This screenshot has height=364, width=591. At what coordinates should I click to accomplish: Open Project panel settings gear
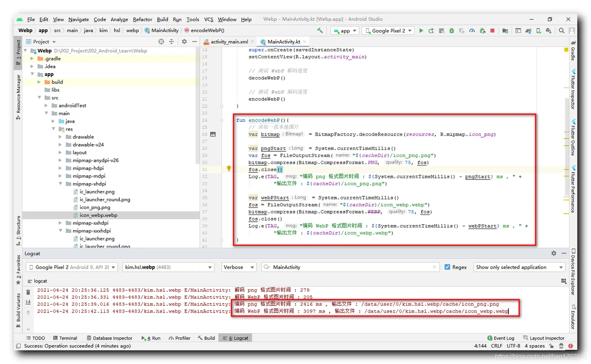pyautogui.click(x=184, y=41)
